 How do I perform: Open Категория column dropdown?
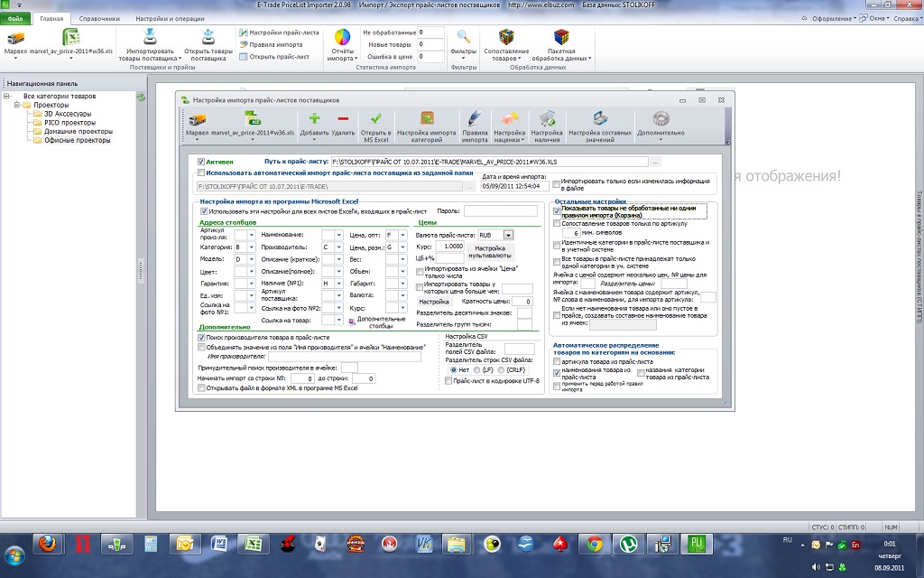(x=251, y=247)
